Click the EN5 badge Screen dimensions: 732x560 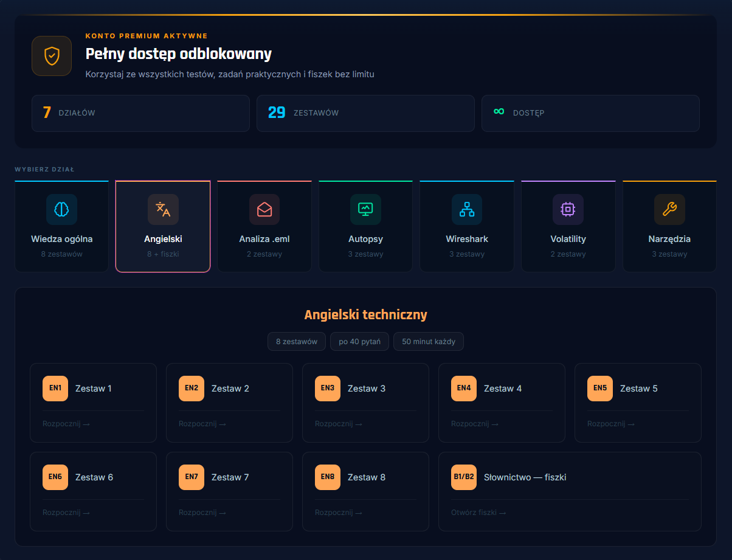pyautogui.click(x=600, y=389)
